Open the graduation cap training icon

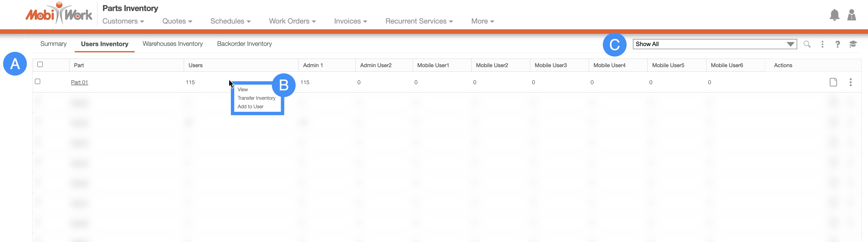(853, 44)
